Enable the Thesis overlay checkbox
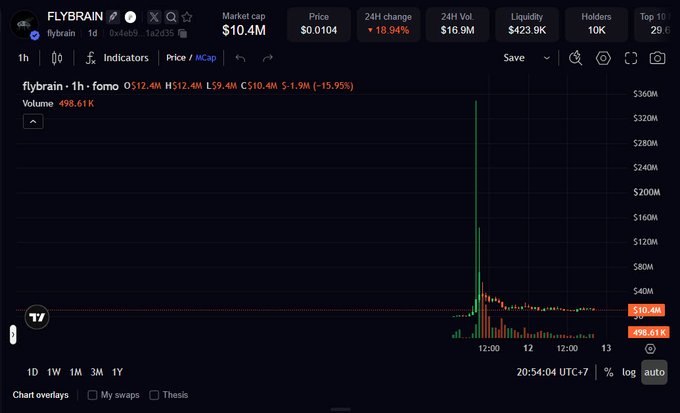680x413 pixels. click(154, 395)
